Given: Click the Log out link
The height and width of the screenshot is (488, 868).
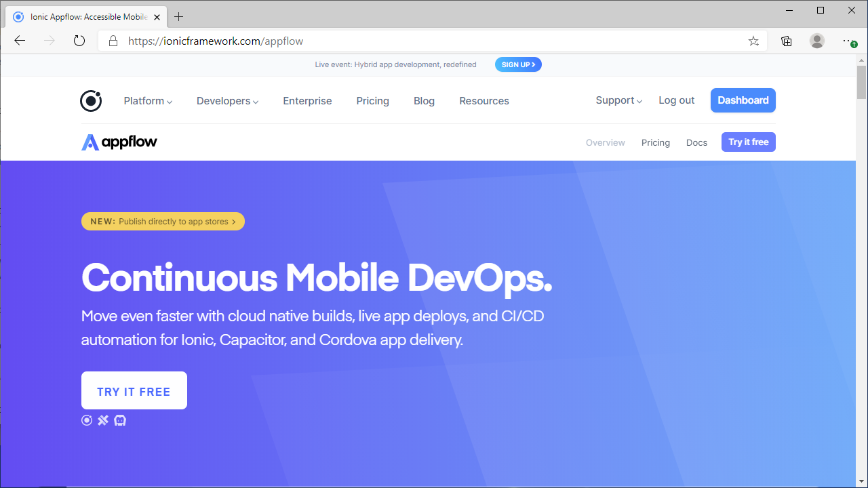Looking at the screenshot, I should [x=677, y=100].
